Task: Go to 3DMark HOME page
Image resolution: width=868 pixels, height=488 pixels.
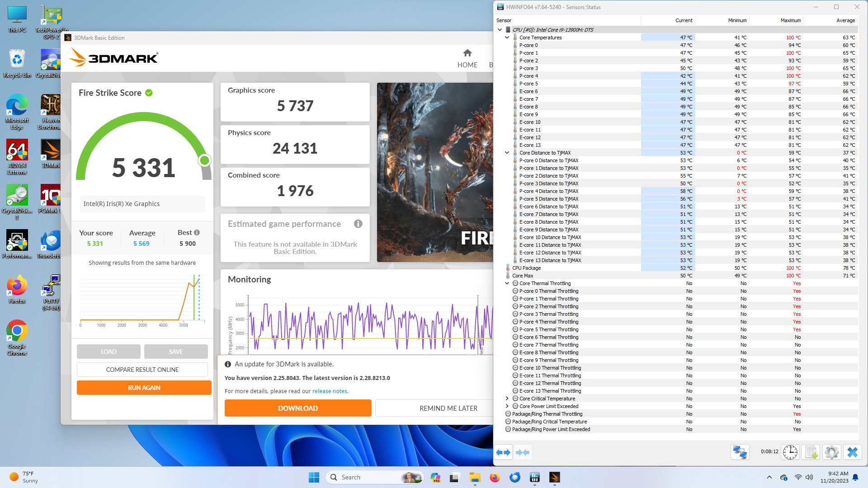Action: 467,59
